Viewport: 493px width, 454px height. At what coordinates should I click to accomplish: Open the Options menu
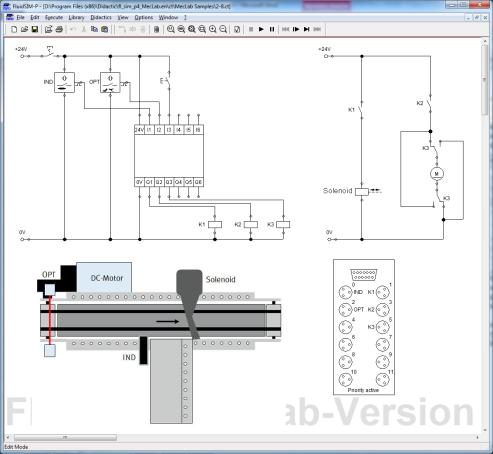pyautogui.click(x=144, y=17)
